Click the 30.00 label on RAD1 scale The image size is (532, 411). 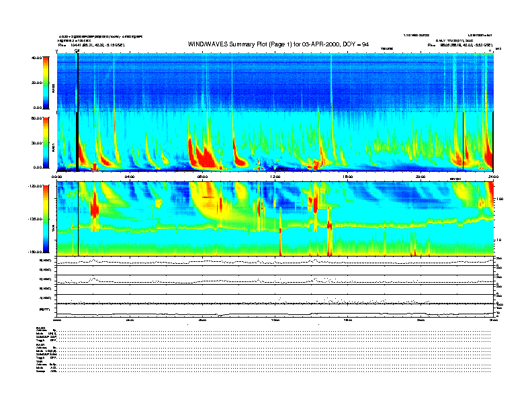click(x=36, y=143)
